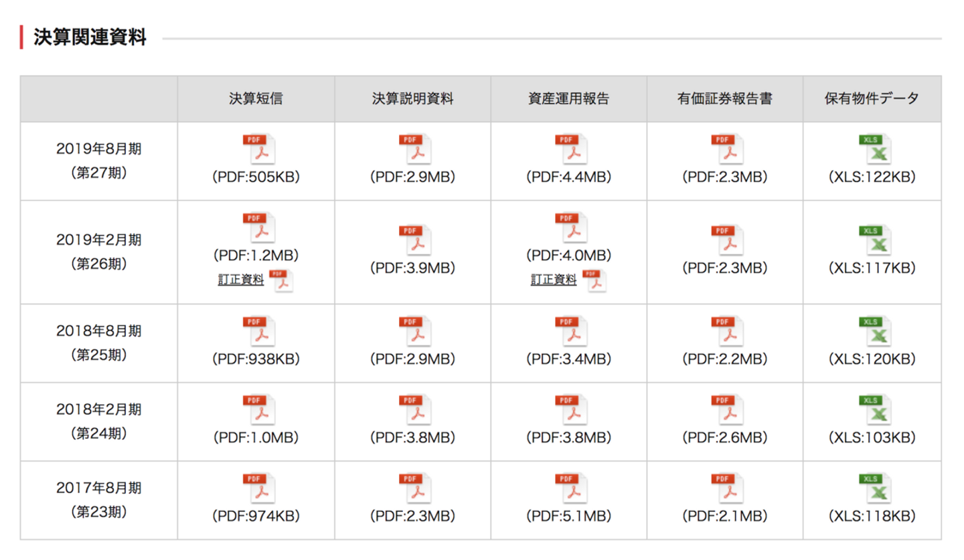Open 2018年2月期 決算説明資料 PDF icon
Screen dimensions: 964x560
point(414,409)
